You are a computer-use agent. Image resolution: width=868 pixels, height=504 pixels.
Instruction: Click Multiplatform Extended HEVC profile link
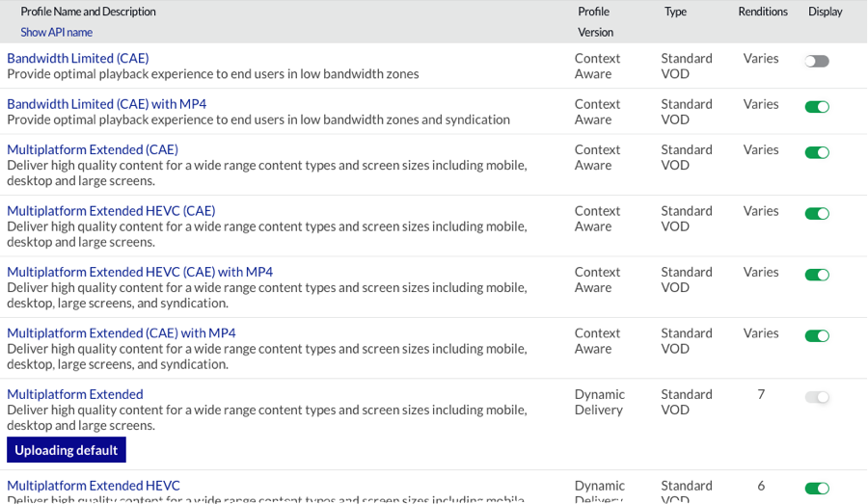(94, 486)
